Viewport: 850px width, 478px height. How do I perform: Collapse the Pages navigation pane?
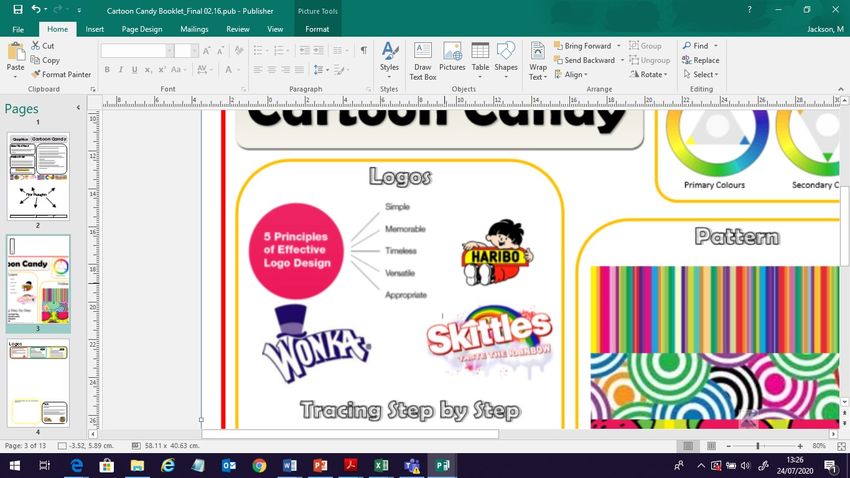point(78,108)
